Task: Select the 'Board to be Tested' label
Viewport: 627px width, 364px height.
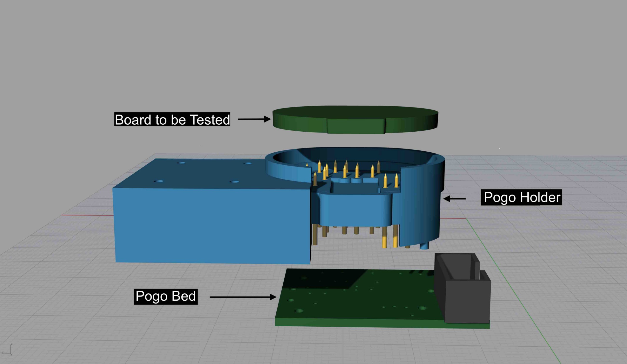Action: (172, 119)
